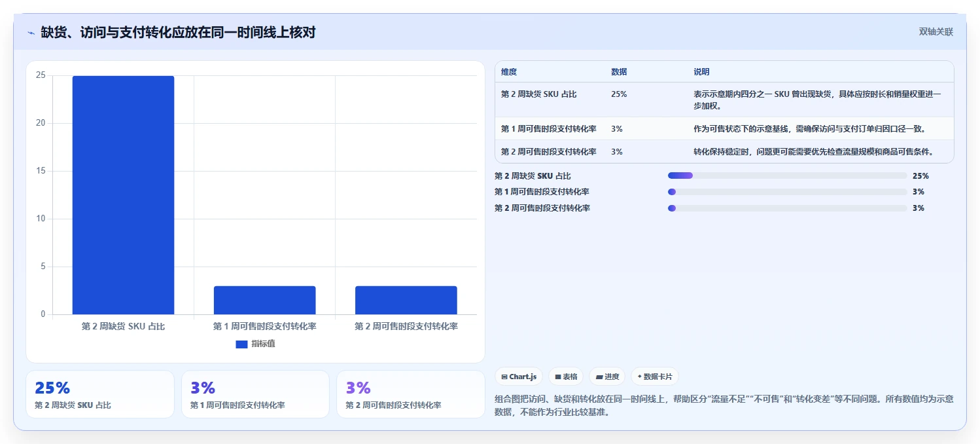Select the 进度 chip
Image resolution: width=980 pixels, height=444 pixels.
(x=607, y=377)
